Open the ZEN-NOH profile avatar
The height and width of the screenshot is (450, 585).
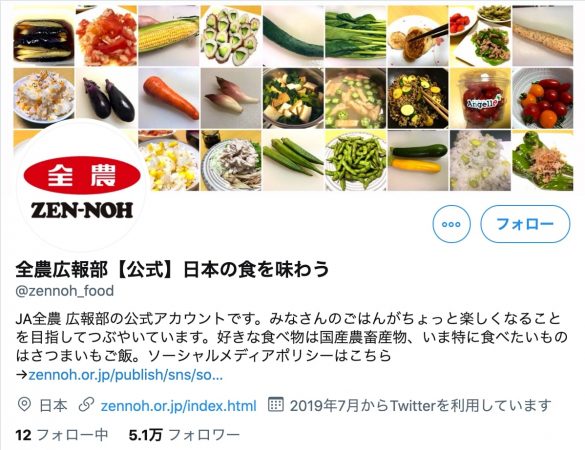82,187
